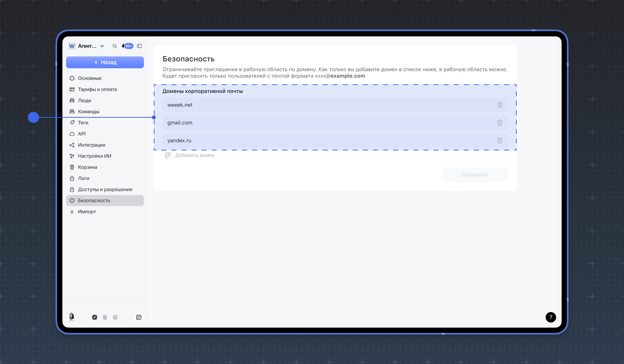Viewport: 624px width, 364px height.
Task: Open notifications bell with 99+ badge
Action: click(x=127, y=46)
